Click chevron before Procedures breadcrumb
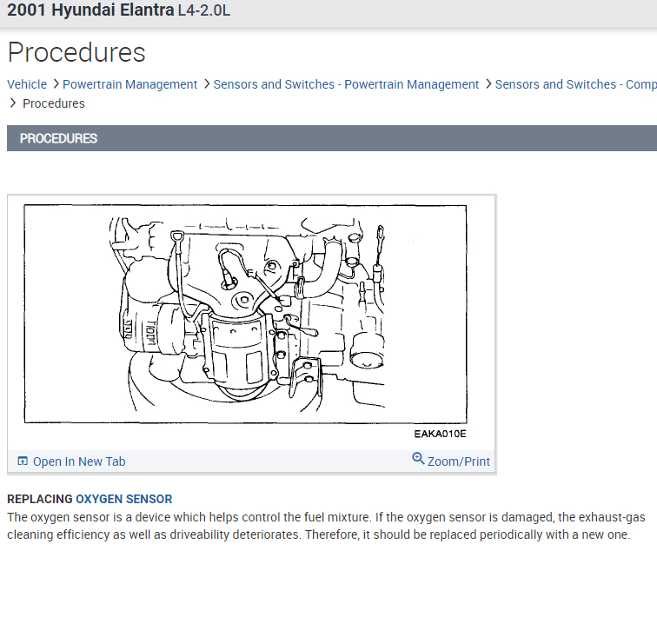The height and width of the screenshot is (644, 657). pos(13,103)
